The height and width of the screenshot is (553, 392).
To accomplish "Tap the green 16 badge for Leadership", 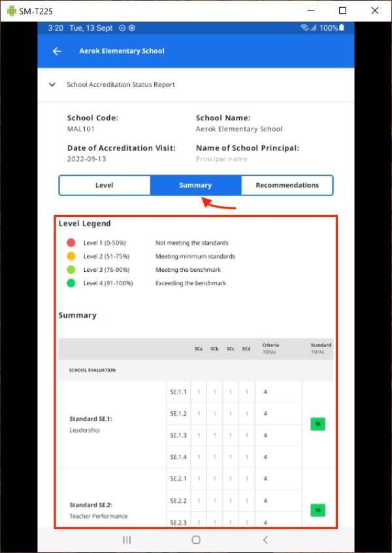I will coord(318,424).
